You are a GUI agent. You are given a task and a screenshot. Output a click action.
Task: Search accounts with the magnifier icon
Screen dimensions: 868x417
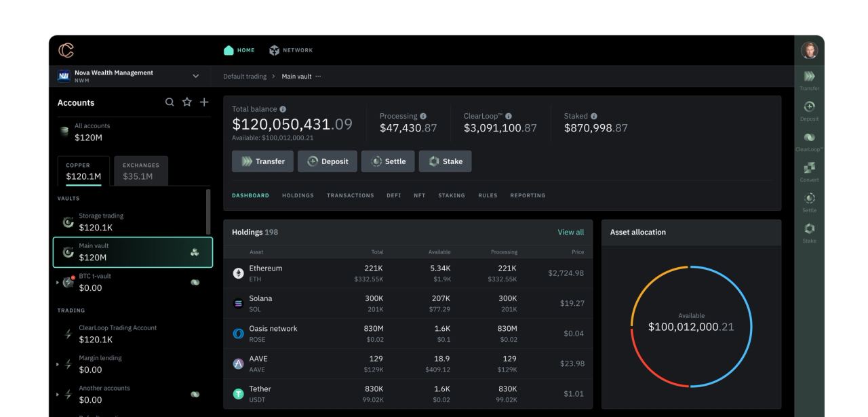click(170, 102)
